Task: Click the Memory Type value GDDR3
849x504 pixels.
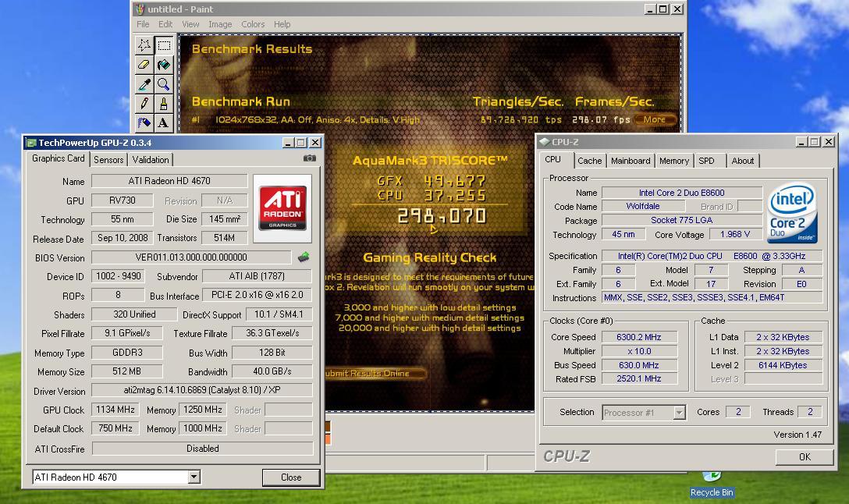Action: [x=127, y=353]
